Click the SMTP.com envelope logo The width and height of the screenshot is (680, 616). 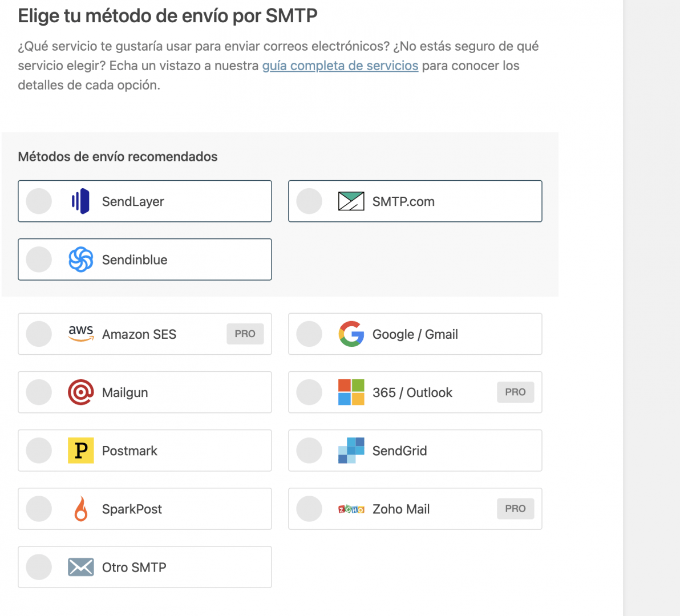pyautogui.click(x=351, y=201)
